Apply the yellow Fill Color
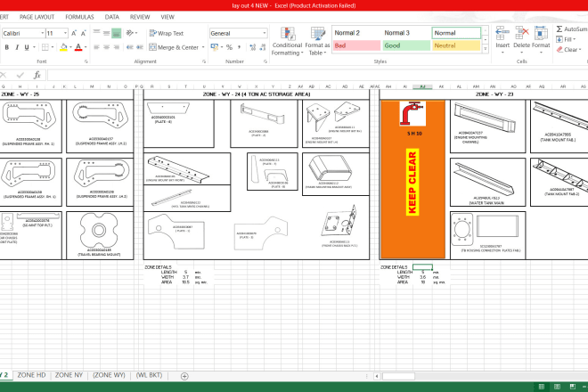Image resolution: width=588 pixels, height=392 pixels. (63, 47)
